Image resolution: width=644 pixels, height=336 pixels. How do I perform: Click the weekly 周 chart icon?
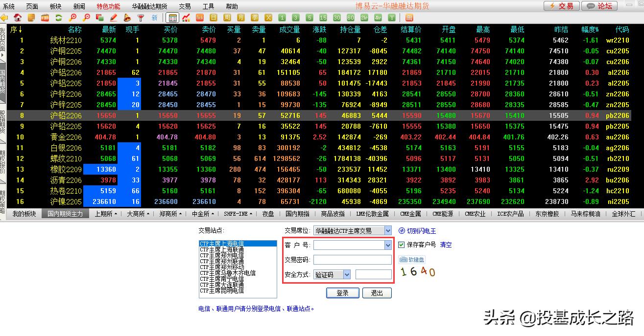pos(226,18)
